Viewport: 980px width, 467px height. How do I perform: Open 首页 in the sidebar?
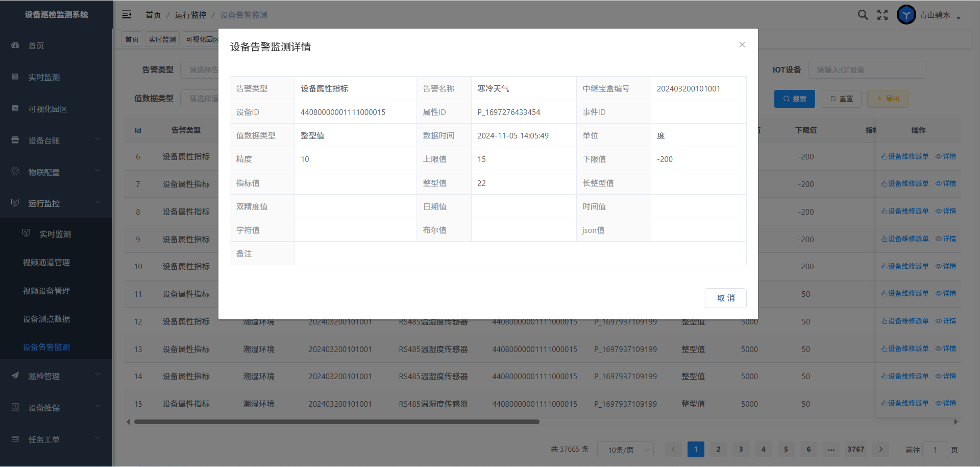(x=36, y=45)
